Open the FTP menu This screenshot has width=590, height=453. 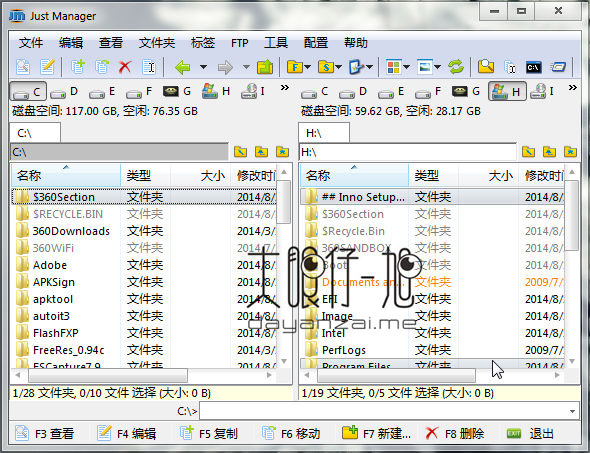coord(240,43)
